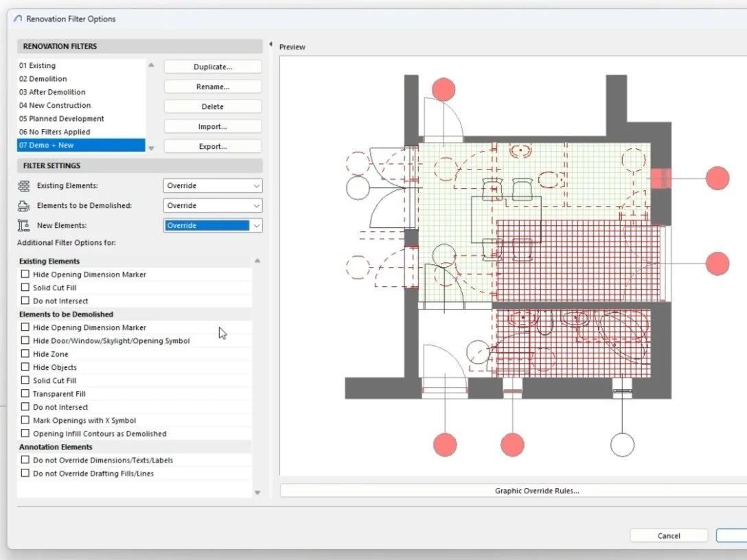Click the Existing Elements section header
This screenshot has height=560, width=747.
135,261
